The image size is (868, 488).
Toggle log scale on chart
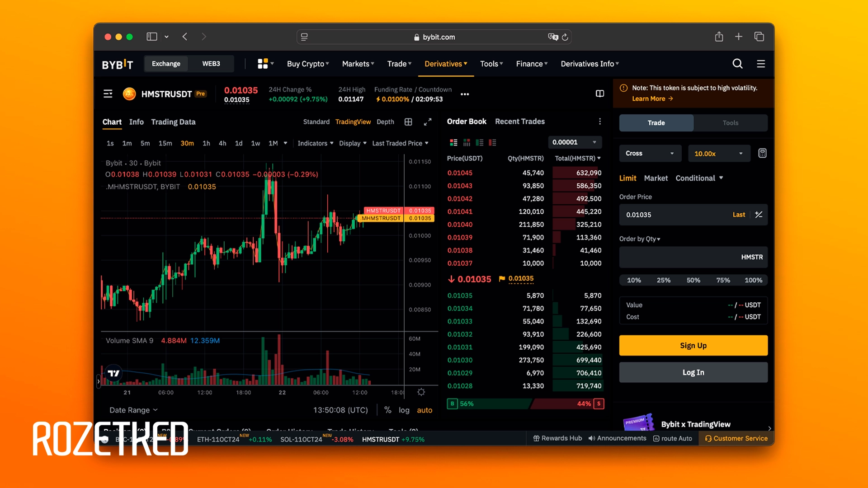[404, 410]
